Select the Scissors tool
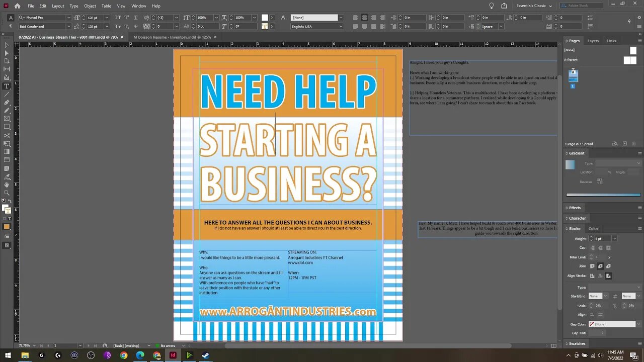This screenshot has width=644, height=362. click(x=7, y=135)
